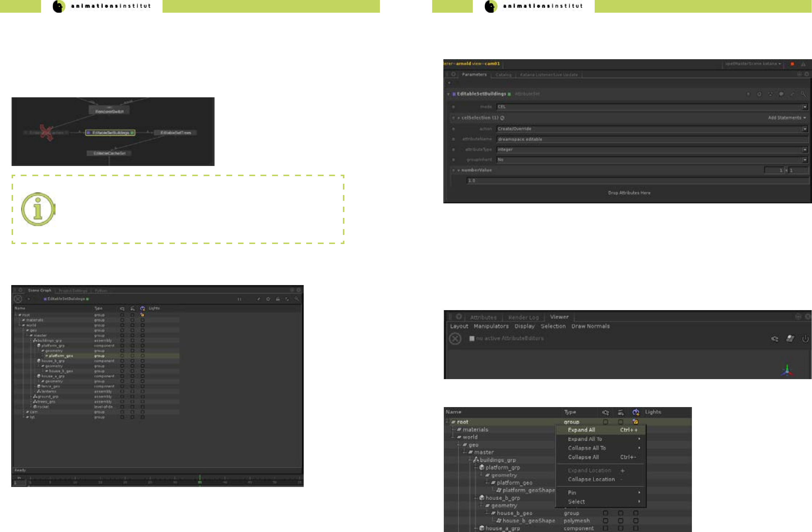Click the circled X icon in the Scene Graph toolbar
The height and width of the screenshot is (532, 812).
point(18,299)
